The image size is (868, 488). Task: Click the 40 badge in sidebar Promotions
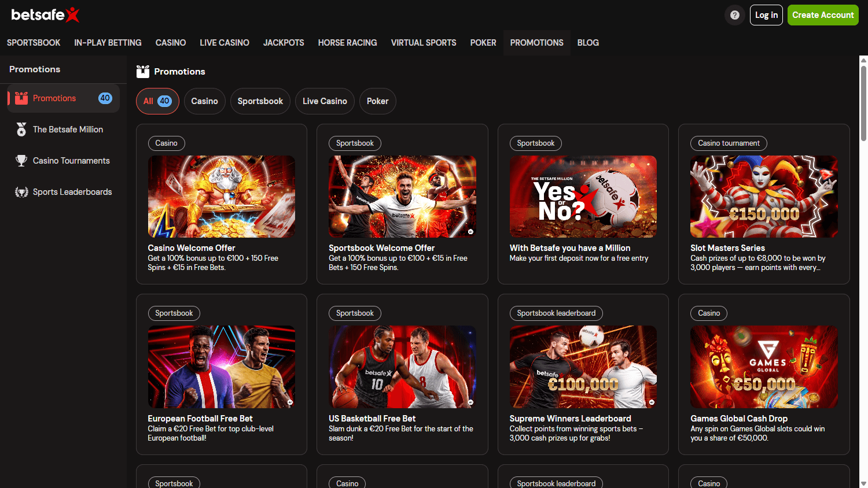105,98
